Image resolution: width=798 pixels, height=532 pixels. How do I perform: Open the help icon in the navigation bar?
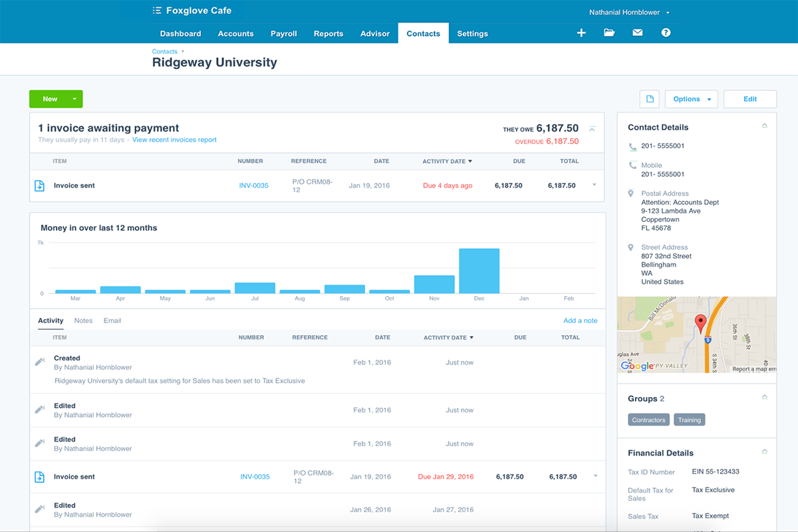[666, 32]
